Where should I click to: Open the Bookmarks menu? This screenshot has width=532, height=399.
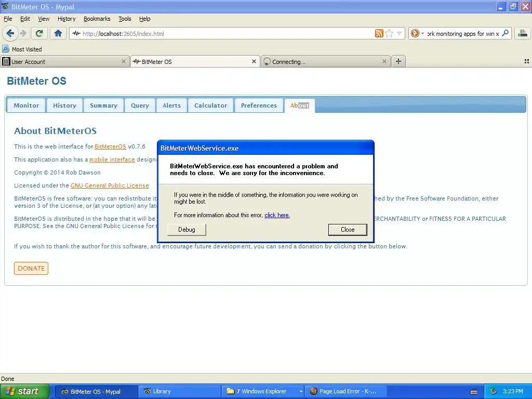97,19
